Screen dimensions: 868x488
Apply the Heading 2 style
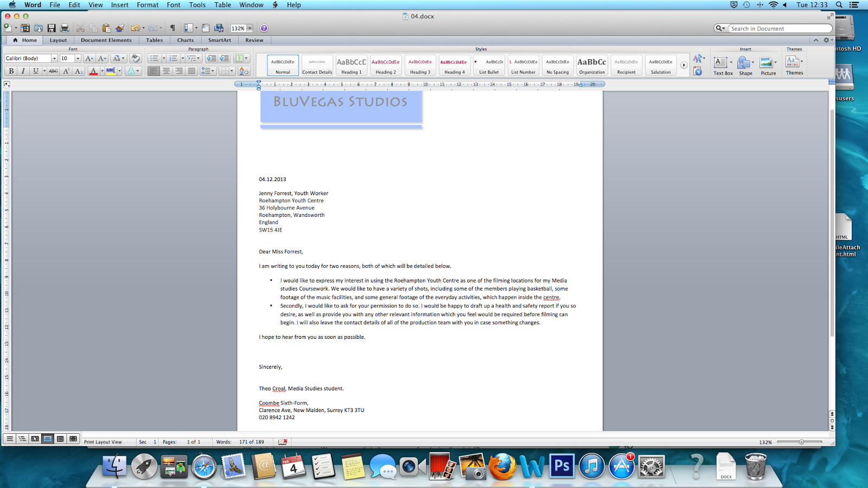coord(386,65)
